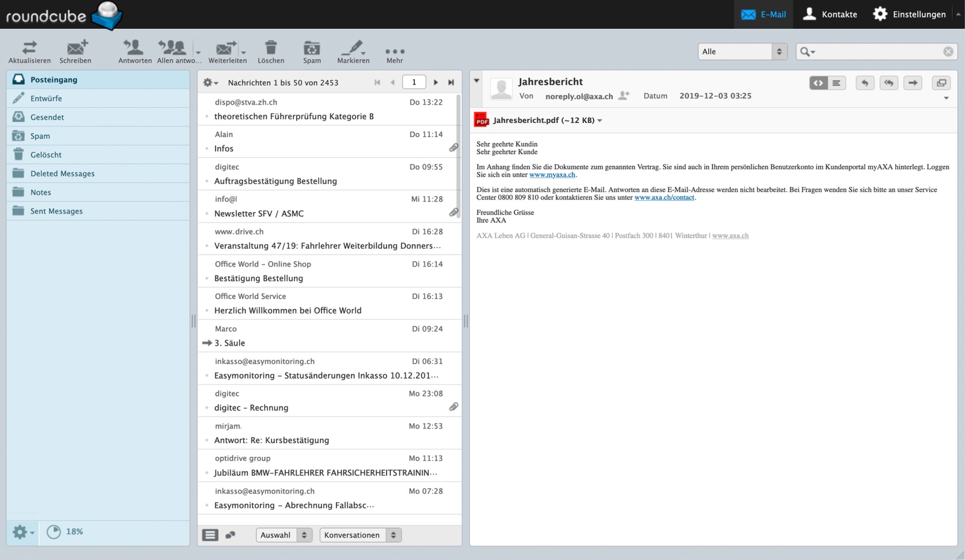Select the Gelöscht folder
The width and height of the screenshot is (965, 560).
tap(98, 154)
